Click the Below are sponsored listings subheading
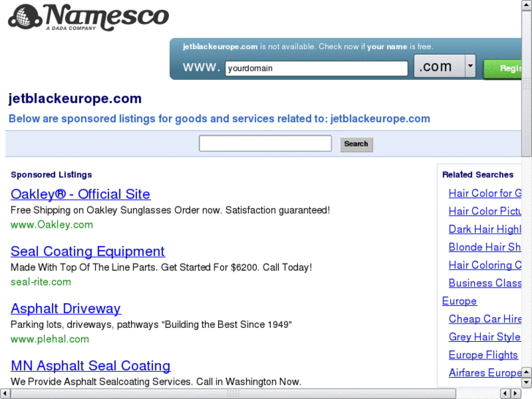 pos(220,119)
